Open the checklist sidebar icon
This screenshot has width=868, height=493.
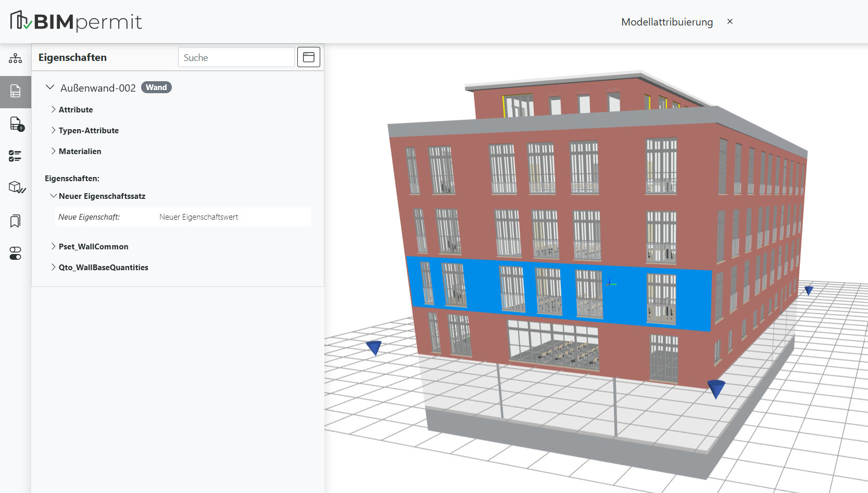point(16,156)
